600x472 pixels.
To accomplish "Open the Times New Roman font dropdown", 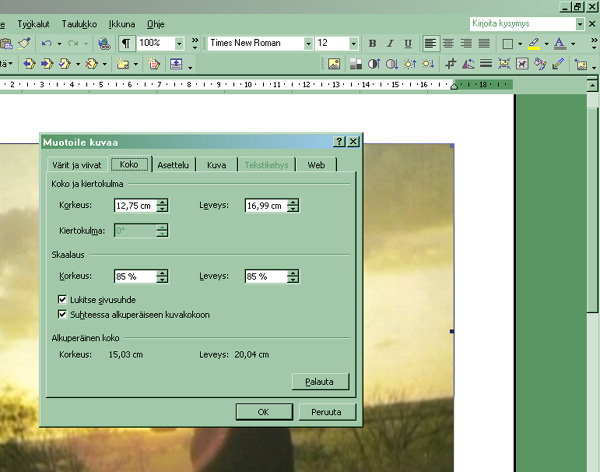I will pos(307,44).
